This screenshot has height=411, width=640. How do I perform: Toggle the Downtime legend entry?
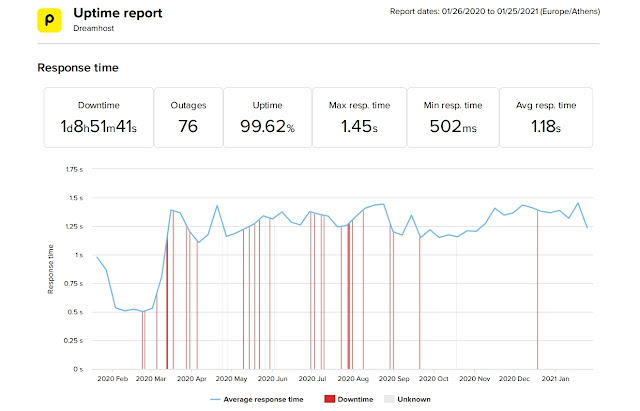coord(349,399)
